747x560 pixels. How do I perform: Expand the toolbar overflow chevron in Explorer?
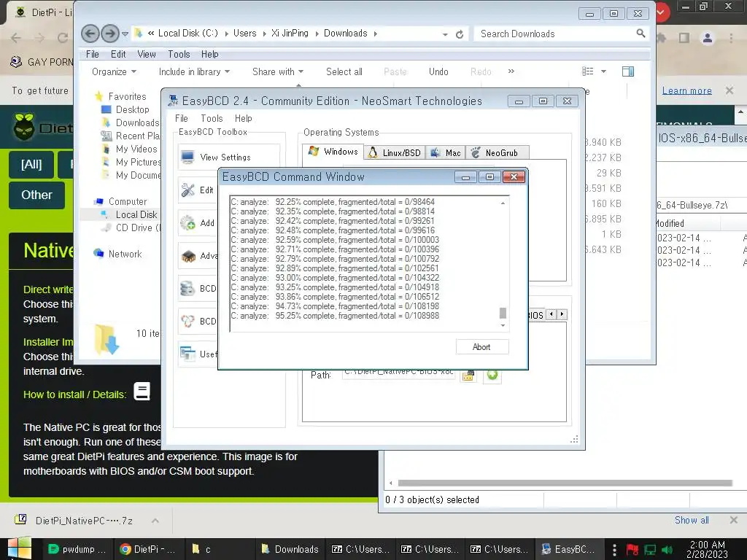coord(511,71)
